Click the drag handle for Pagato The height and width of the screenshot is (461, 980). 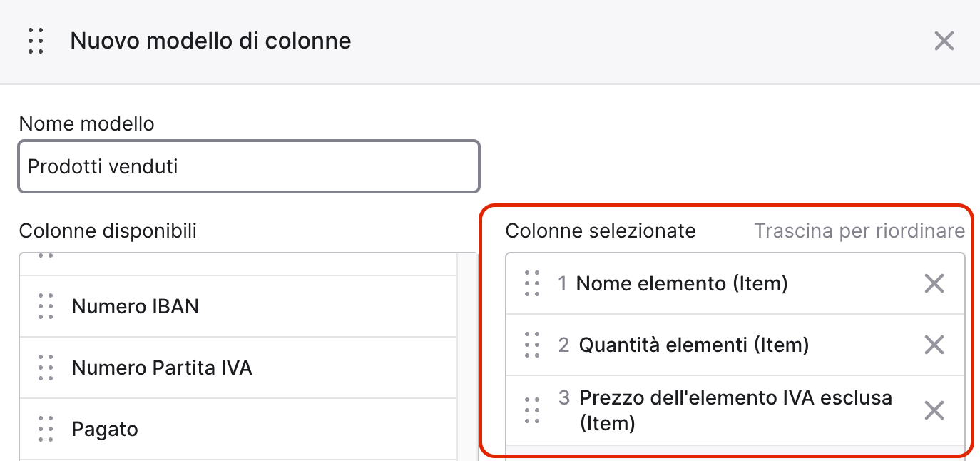(46, 429)
